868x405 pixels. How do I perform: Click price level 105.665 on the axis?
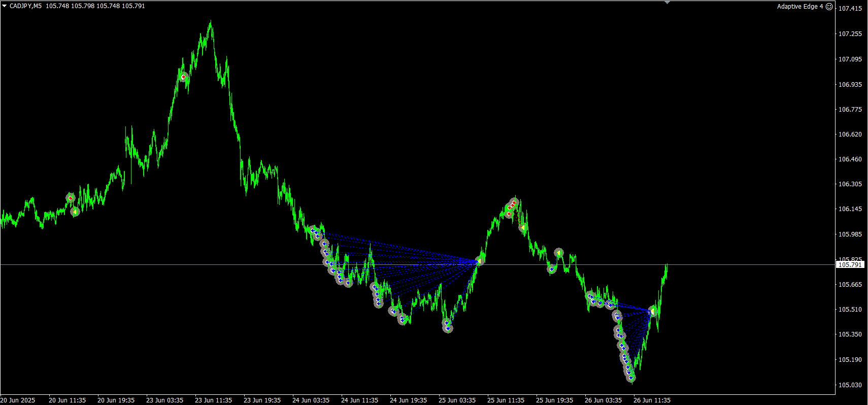pyautogui.click(x=850, y=285)
